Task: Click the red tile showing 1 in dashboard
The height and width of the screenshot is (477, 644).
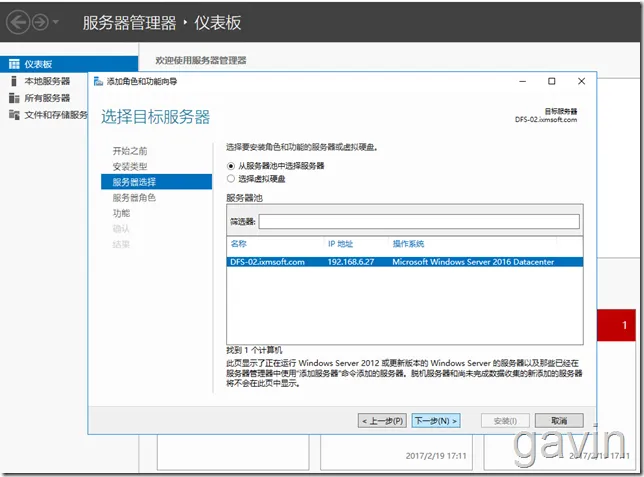Action: point(616,325)
